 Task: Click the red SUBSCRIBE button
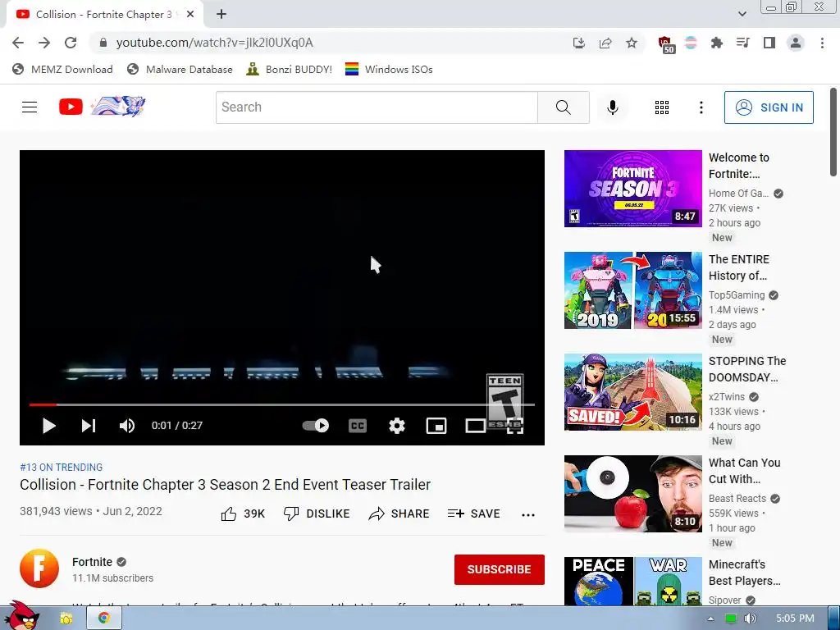tap(500, 569)
